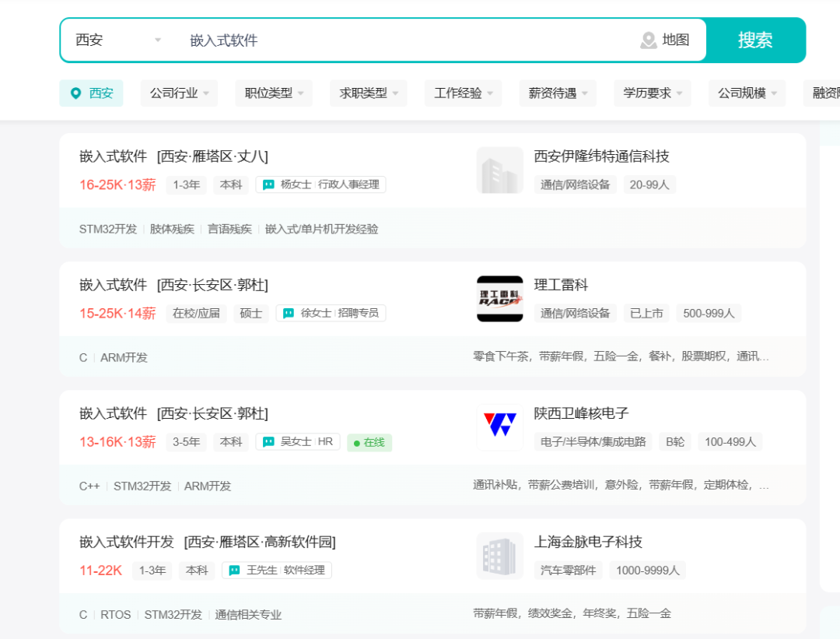Click benefits text 通讯补贴，带薪公费培训

(621, 485)
